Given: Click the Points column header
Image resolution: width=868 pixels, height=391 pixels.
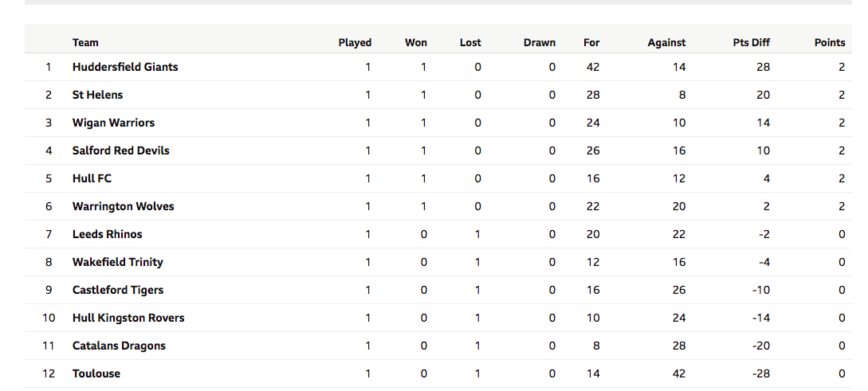Looking at the screenshot, I should 830,42.
